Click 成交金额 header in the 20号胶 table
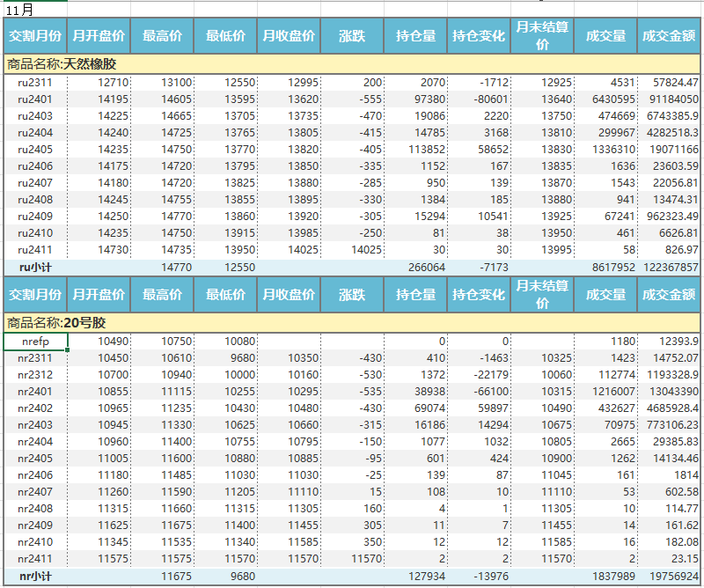Image resolution: width=704 pixels, height=588 pixels. point(670,295)
